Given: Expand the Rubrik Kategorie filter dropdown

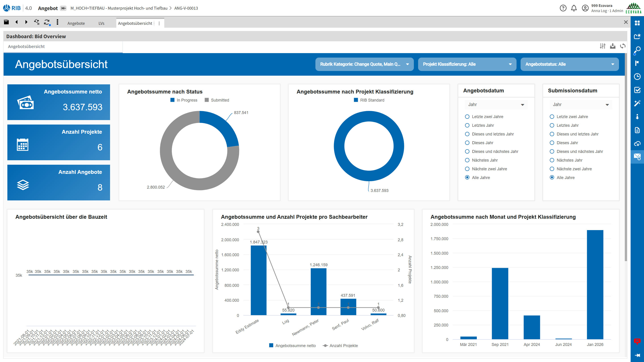Looking at the screenshot, I should (x=364, y=64).
